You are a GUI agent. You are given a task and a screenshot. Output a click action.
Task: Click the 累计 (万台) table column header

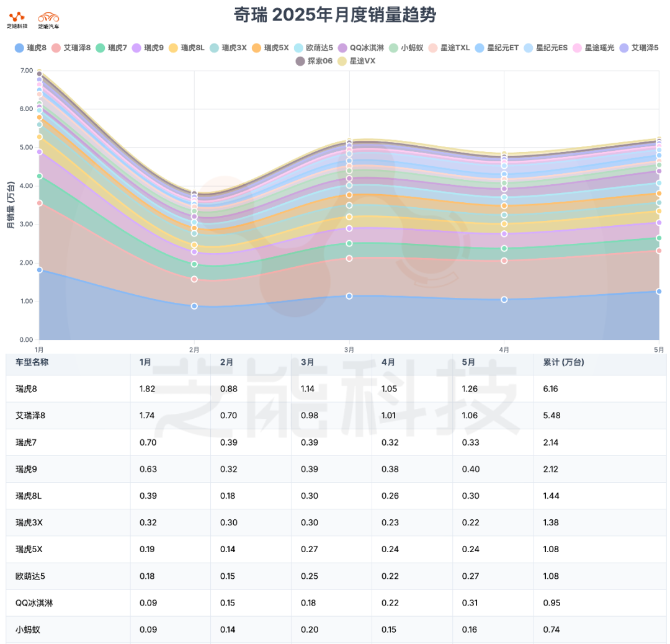(563, 362)
